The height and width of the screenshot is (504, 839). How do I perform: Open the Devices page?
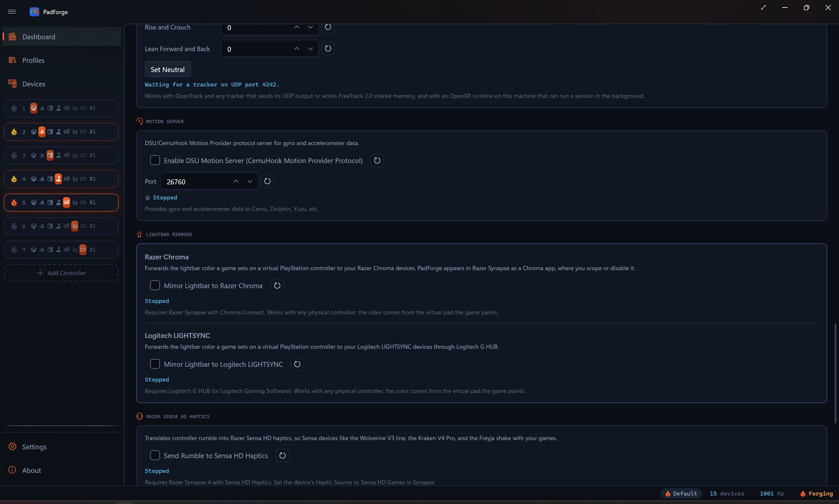coord(62,84)
